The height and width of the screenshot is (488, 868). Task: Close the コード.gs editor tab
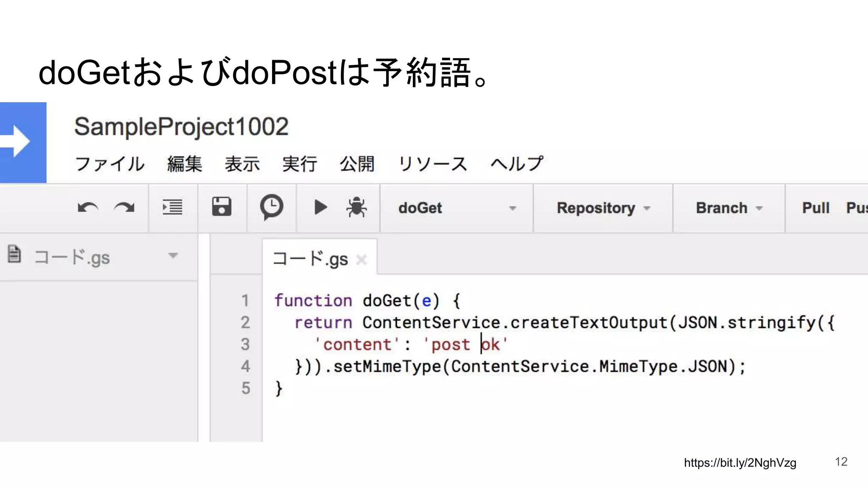pyautogui.click(x=361, y=259)
